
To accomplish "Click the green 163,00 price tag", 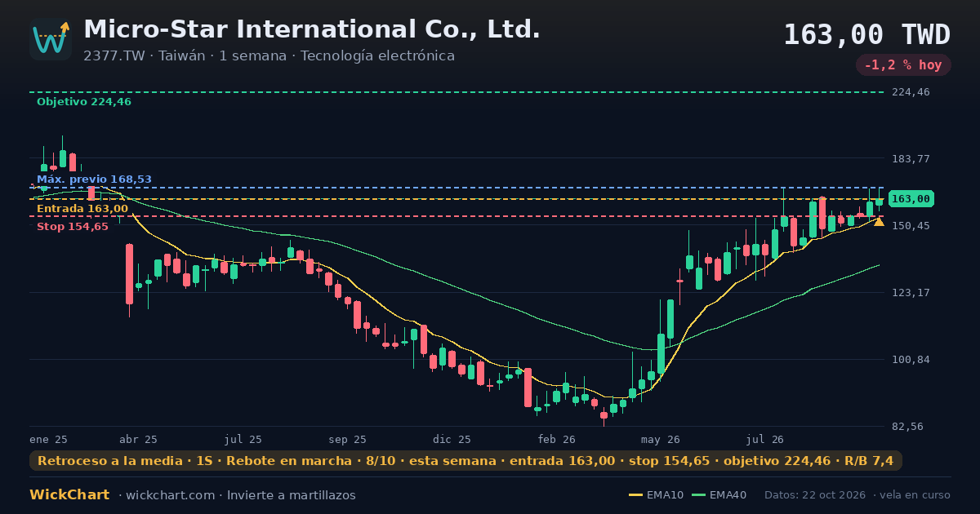I will point(911,199).
